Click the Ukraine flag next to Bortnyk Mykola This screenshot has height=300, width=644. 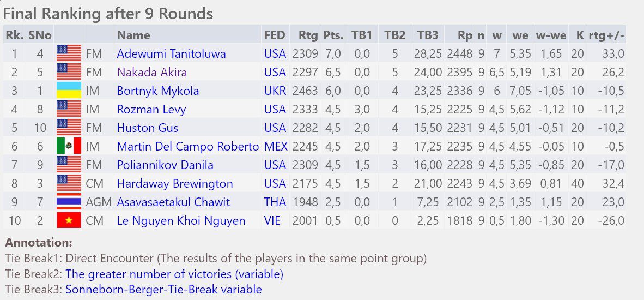(69, 91)
